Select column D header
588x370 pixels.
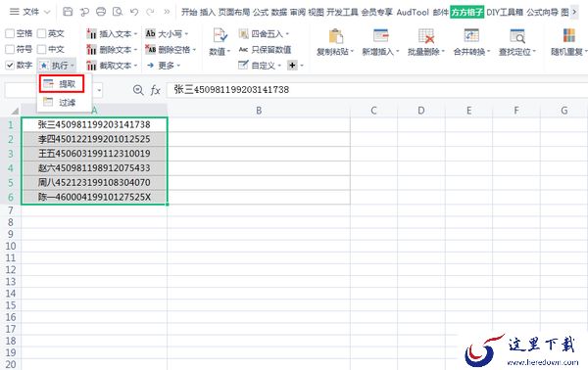coord(421,111)
